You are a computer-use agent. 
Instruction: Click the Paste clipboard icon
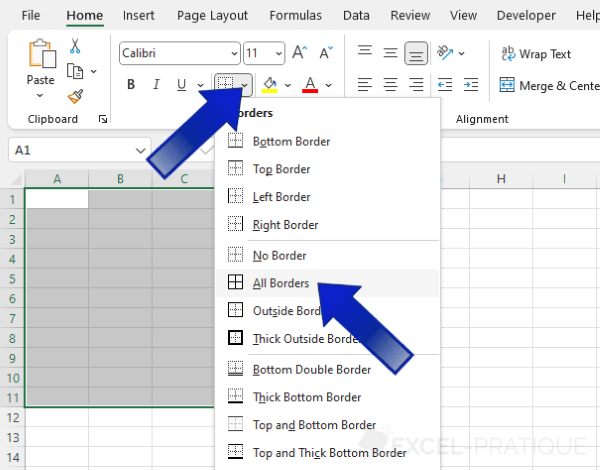coord(41,60)
